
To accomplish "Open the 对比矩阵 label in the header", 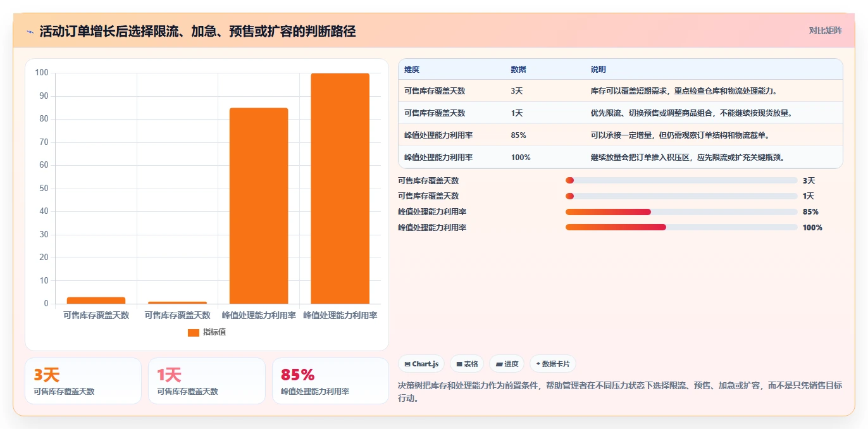I will tap(826, 30).
